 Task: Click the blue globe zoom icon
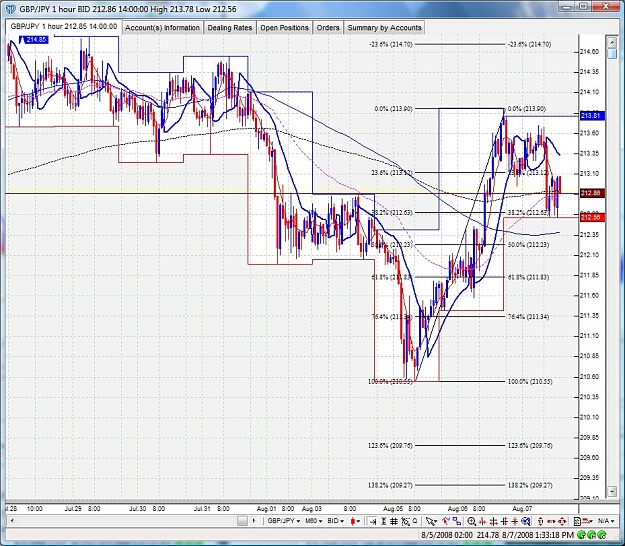525,521
